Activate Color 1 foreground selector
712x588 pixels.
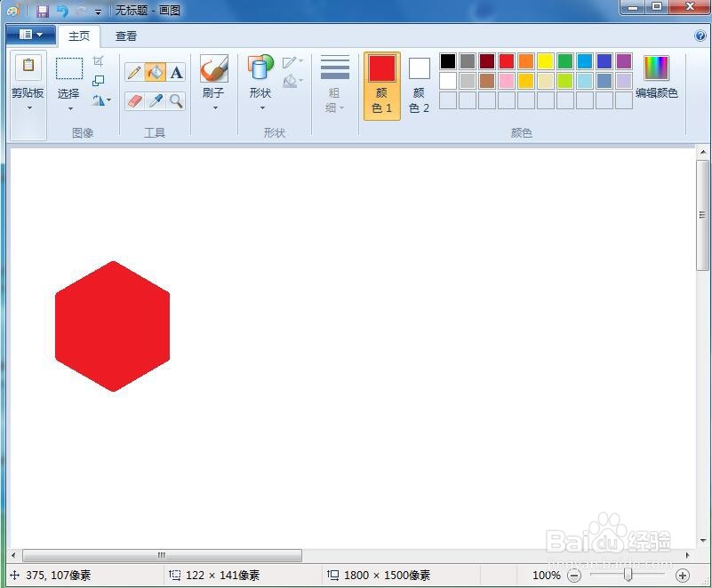382,86
